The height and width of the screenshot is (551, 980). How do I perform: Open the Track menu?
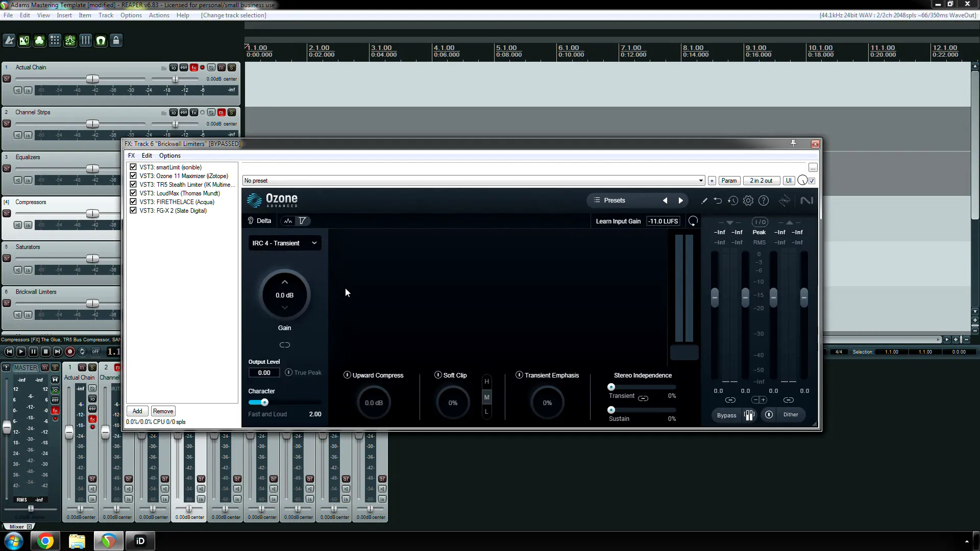click(x=106, y=15)
